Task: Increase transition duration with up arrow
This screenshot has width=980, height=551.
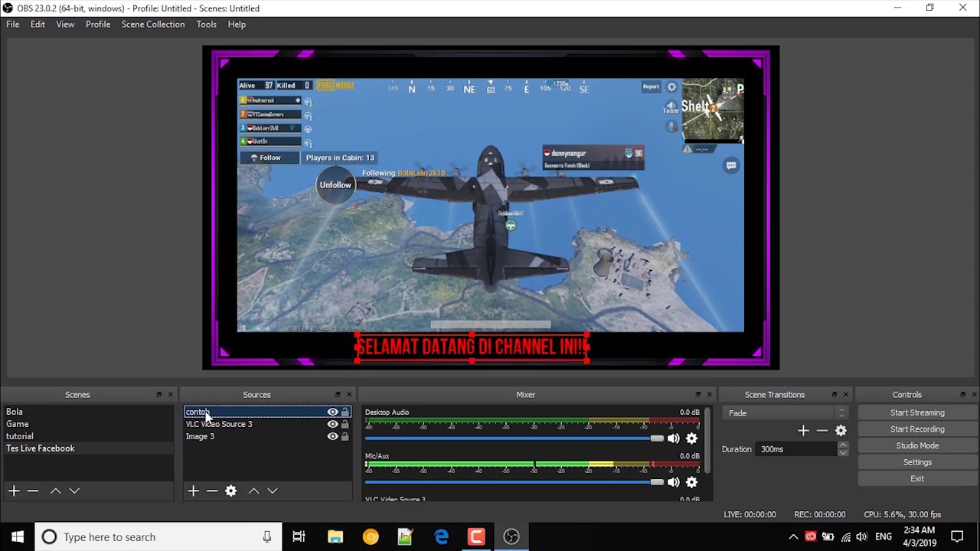Action: pyautogui.click(x=842, y=445)
